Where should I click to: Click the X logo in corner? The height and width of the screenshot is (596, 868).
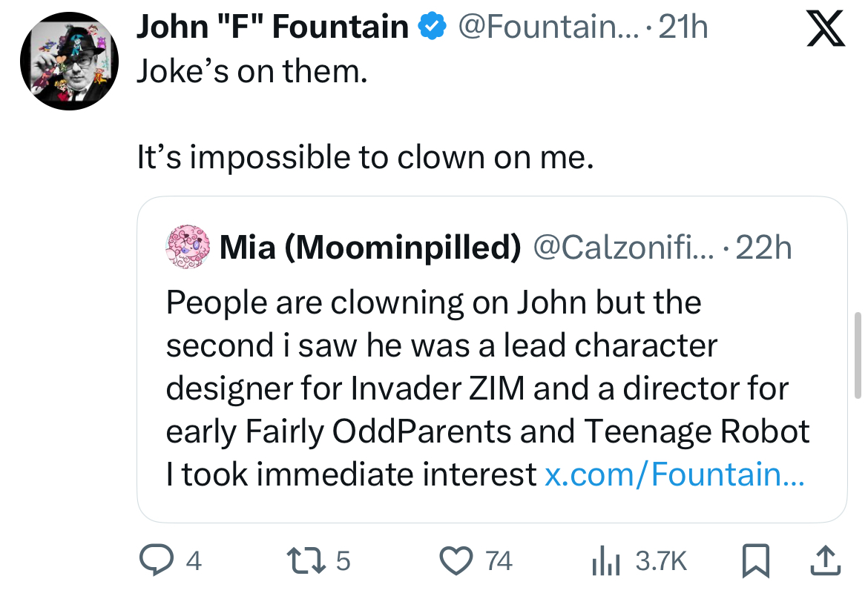(x=823, y=30)
